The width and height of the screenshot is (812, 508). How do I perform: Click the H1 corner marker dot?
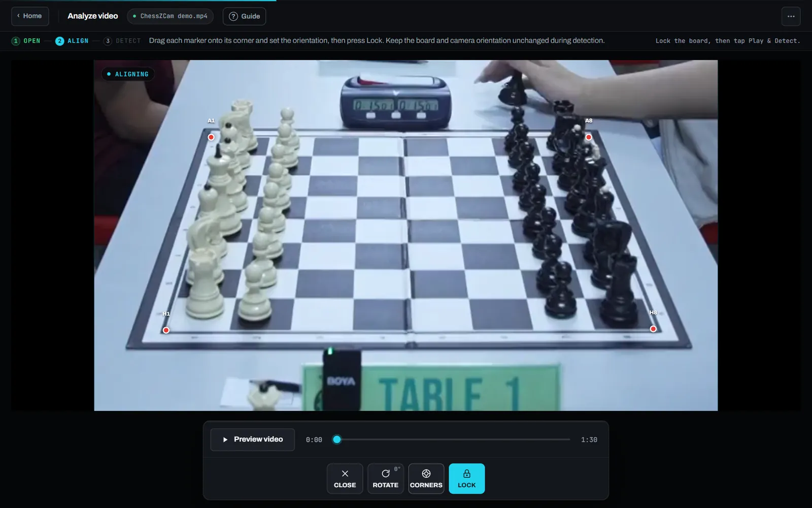166,330
